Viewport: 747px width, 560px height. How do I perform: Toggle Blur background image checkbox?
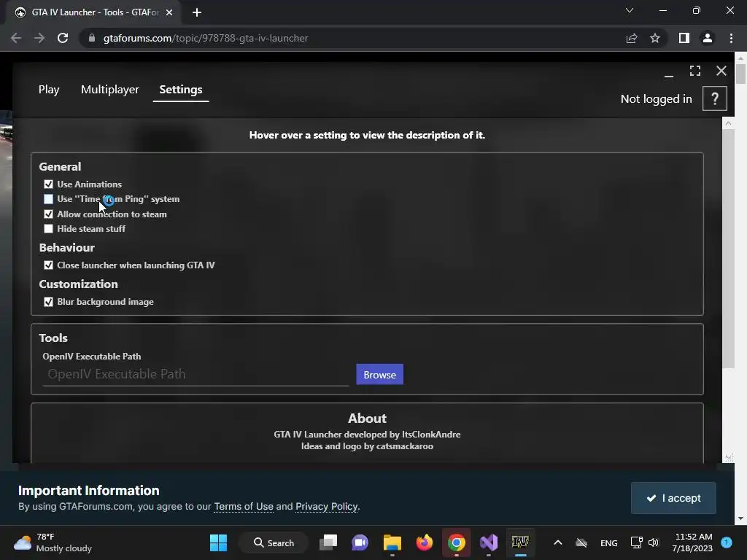[x=49, y=302]
